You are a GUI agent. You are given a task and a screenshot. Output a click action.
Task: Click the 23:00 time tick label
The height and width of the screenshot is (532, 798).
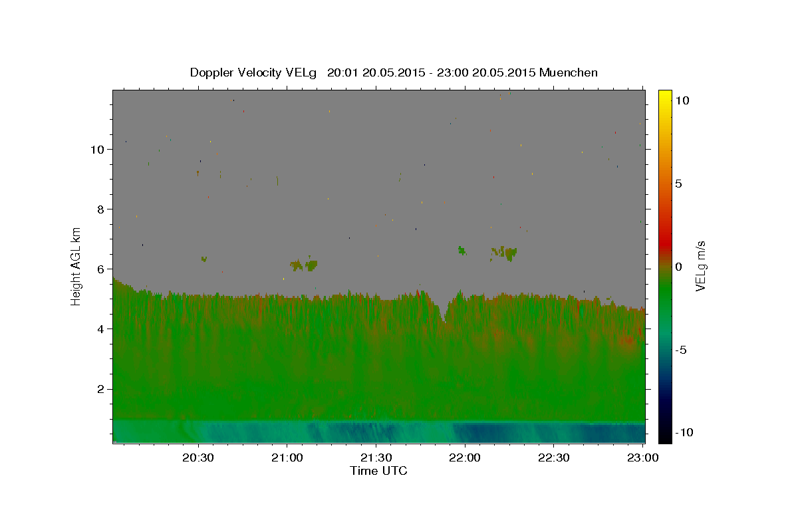pyautogui.click(x=643, y=458)
